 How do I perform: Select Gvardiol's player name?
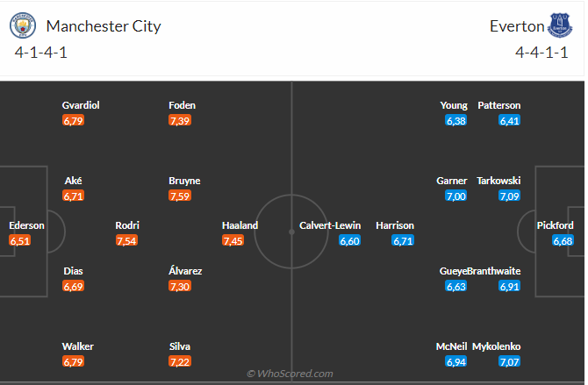[81, 105]
